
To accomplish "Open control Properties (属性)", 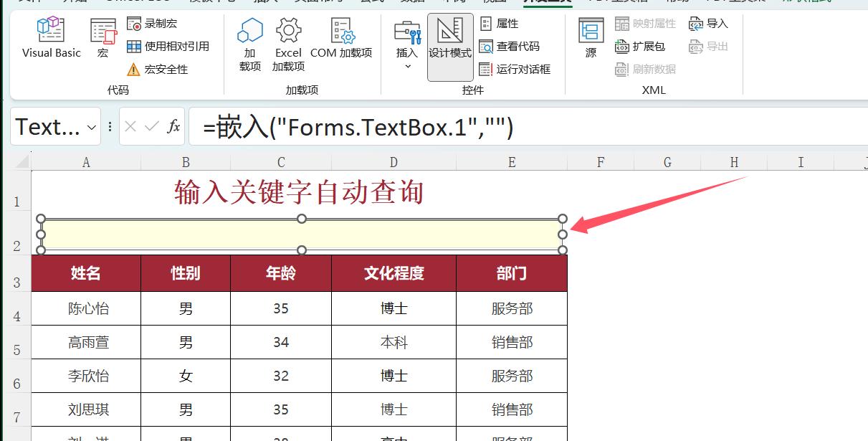I will pyautogui.click(x=499, y=24).
